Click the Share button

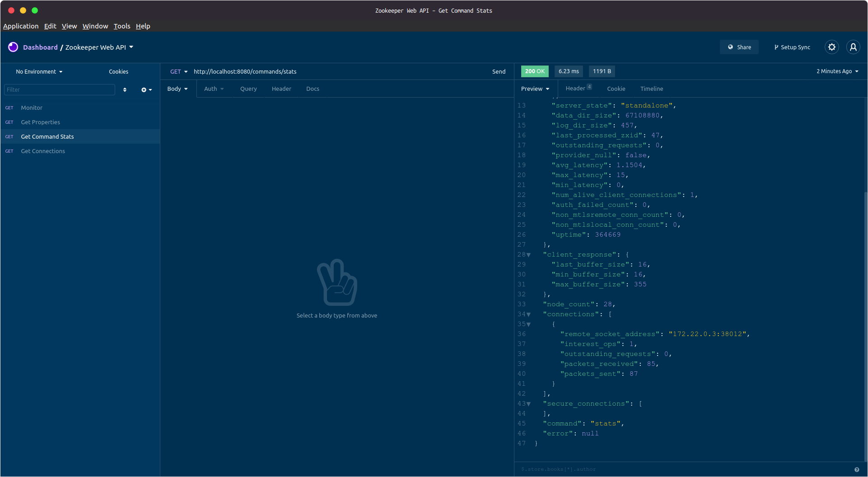(x=739, y=47)
